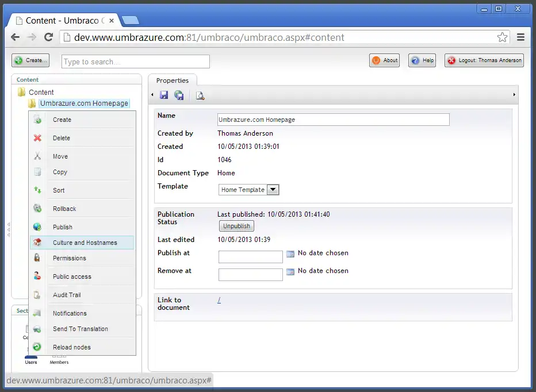Click the Save disk icon in toolbar
The width and height of the screenshot is (536, 392).
click(x=164, y=95)
